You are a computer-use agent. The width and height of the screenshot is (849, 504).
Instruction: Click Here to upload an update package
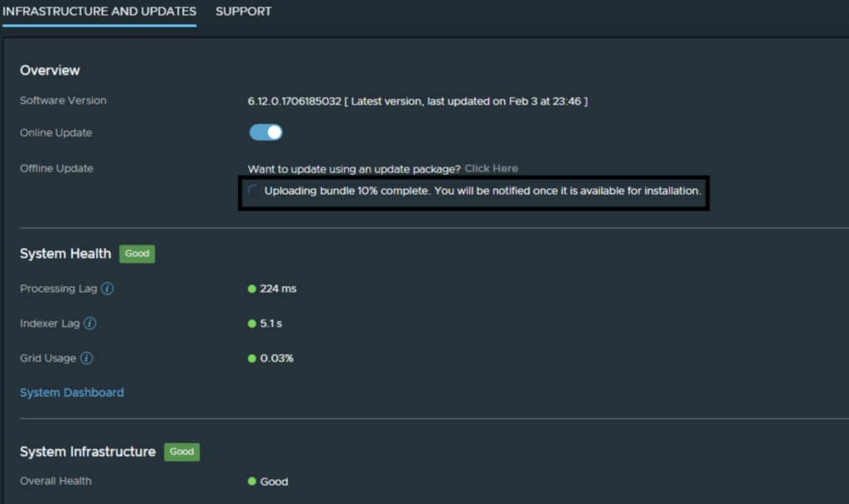tap(491, 168)
